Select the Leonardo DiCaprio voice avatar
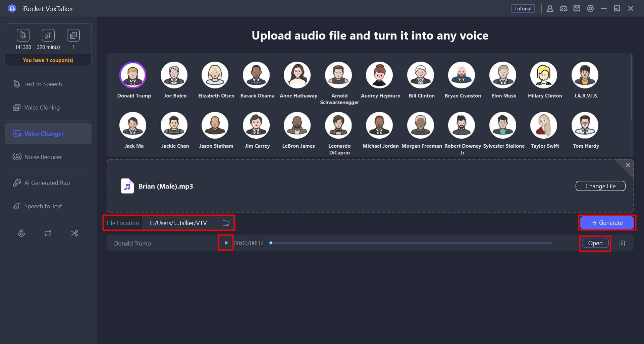Screen dimensions: 644x344 338,125
